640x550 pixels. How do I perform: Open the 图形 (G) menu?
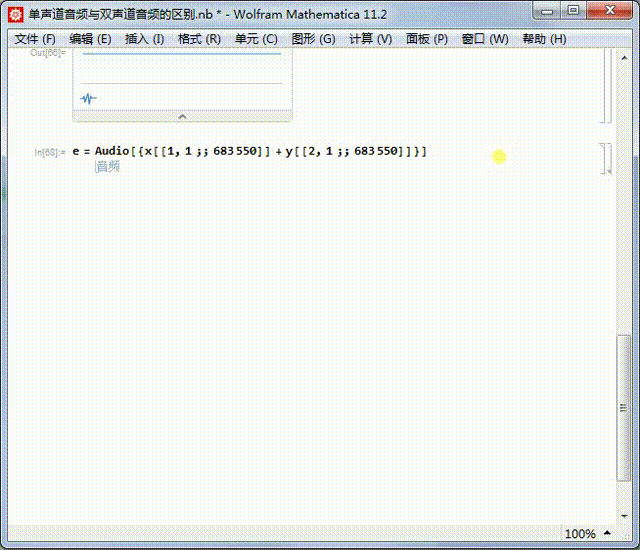click(x=313, y=39)
